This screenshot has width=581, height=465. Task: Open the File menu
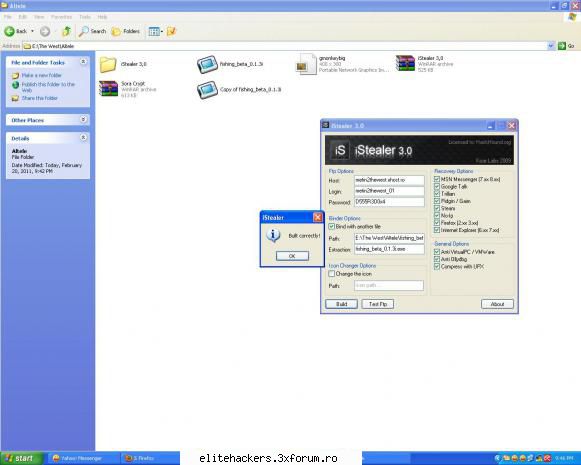pyautogui.click(x=7, y=17)
